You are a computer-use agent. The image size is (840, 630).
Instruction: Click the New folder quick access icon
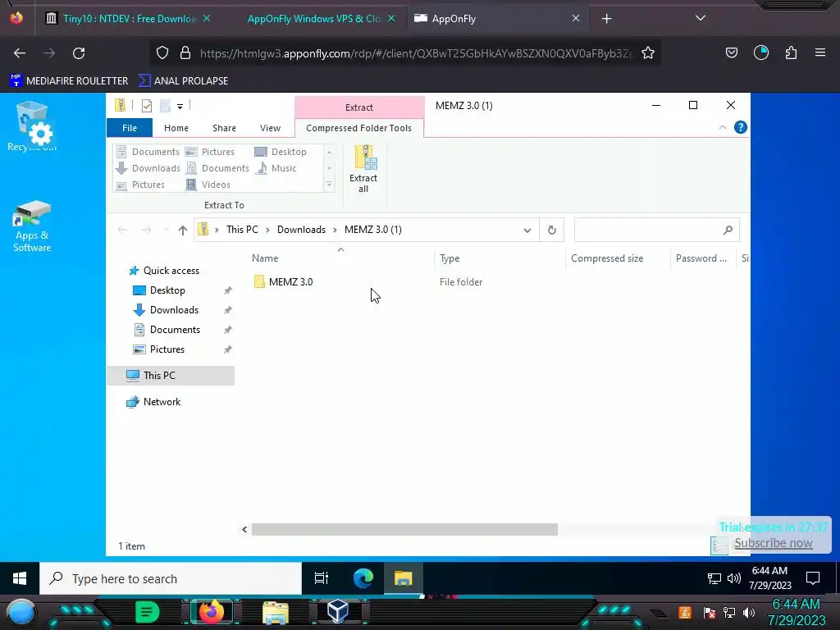165,106
